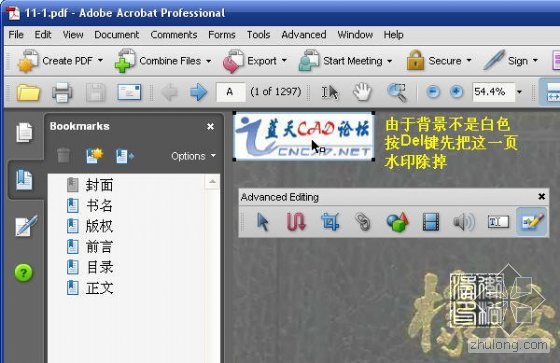Select the TouchUp Object tool
This screenshot has width=560, height=363.
[532, 222]
